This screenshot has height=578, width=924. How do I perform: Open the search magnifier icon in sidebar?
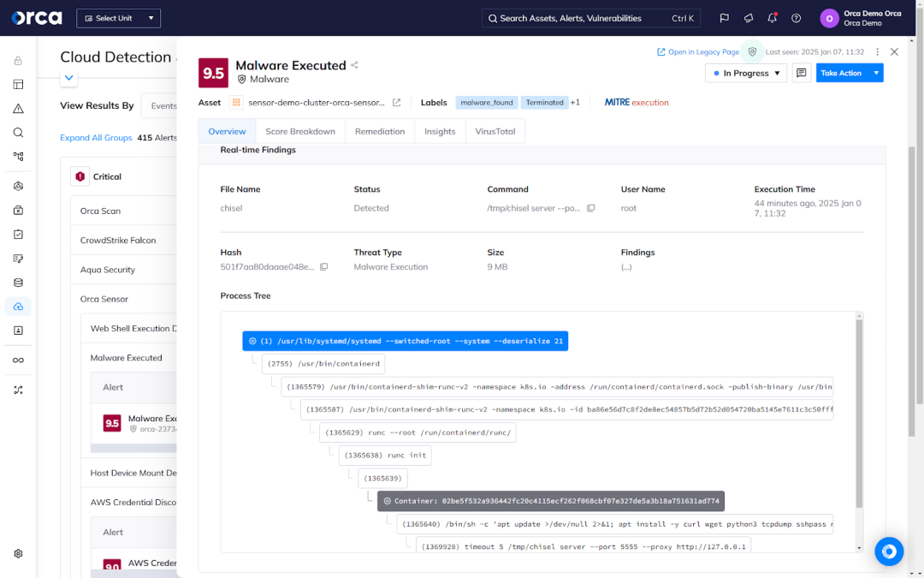18,133
